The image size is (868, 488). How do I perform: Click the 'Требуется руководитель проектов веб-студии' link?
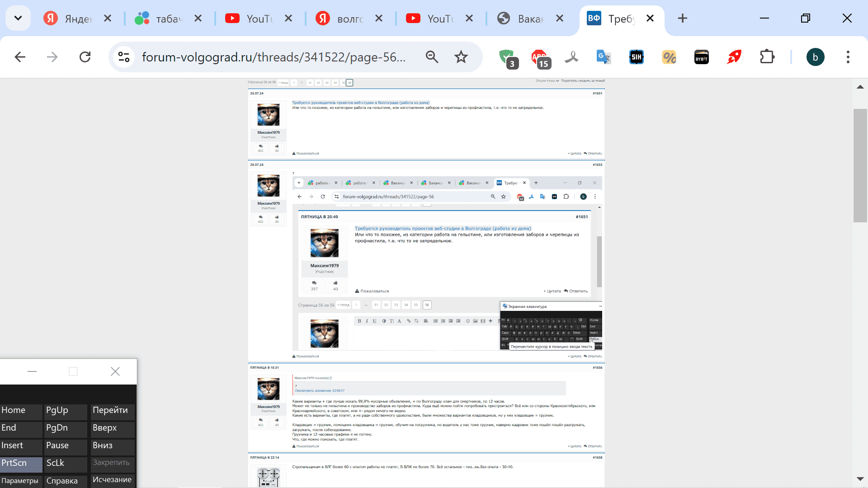360,103
